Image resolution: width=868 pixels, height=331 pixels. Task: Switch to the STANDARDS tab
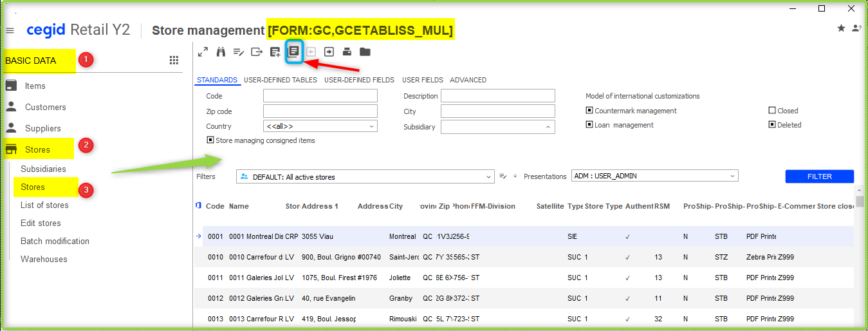coord(217,80)
